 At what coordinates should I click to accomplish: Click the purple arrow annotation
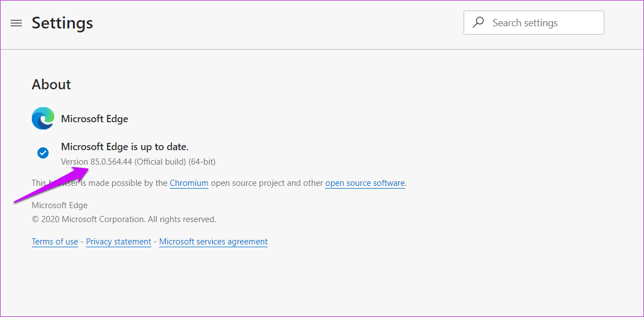(x=51, y=185)
